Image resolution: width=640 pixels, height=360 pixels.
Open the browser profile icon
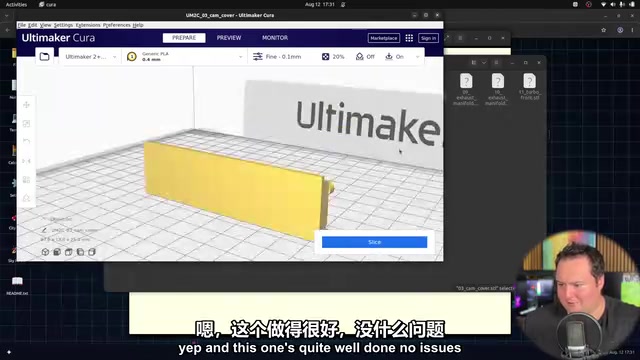pyautogui.click(x=620, y=30)
